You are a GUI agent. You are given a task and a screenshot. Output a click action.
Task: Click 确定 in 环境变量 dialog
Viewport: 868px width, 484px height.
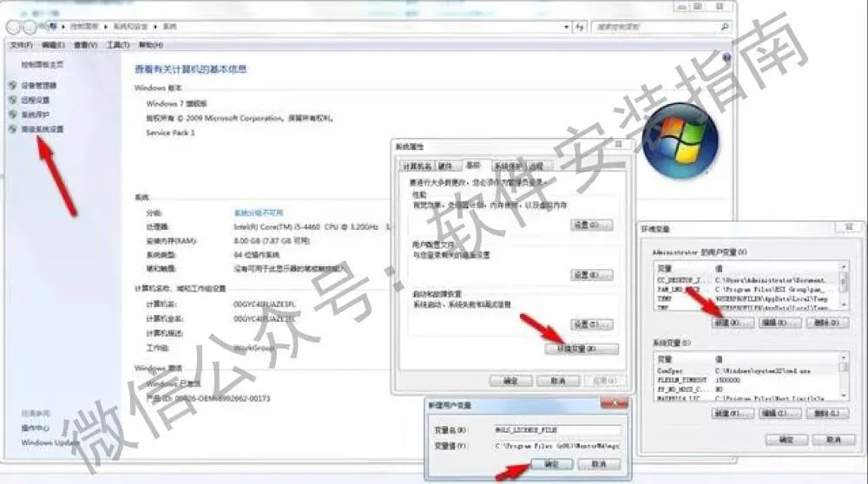coord(786,440)
